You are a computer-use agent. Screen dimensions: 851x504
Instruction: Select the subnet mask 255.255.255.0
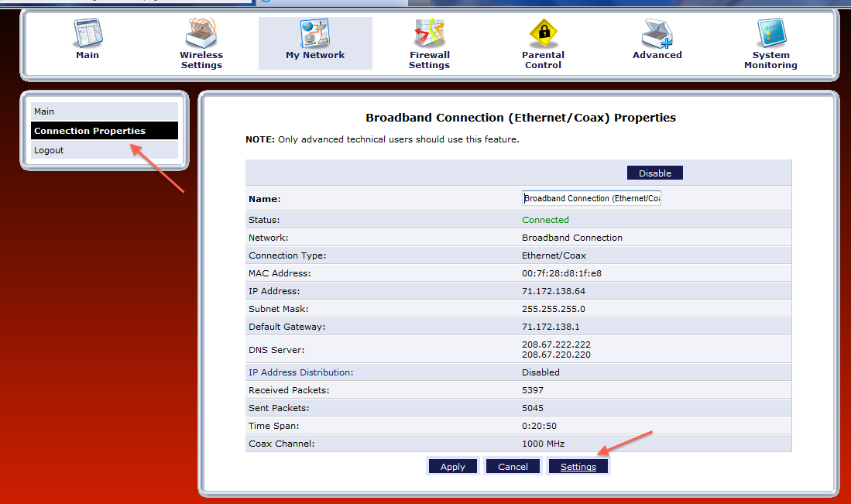coord(554,309)
